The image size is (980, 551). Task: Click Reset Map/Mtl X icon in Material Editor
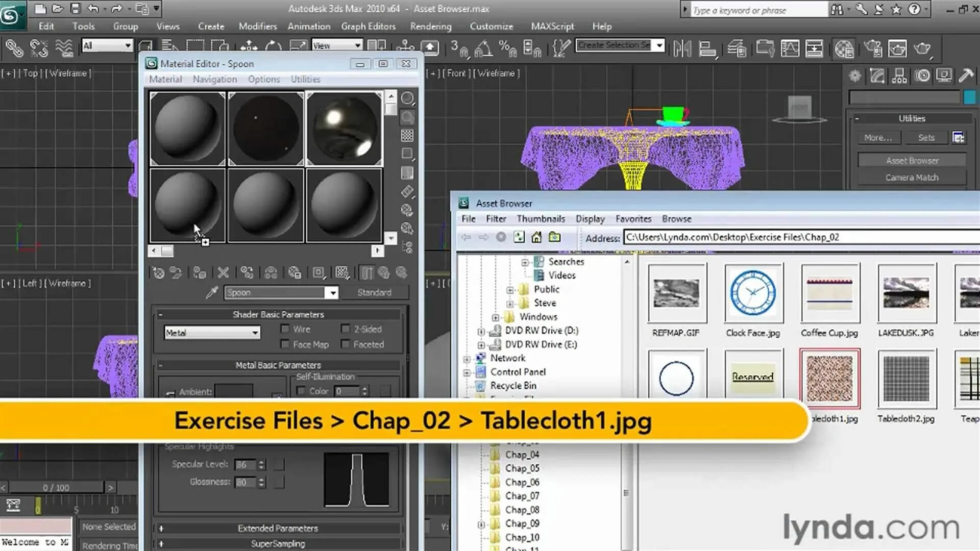(223, 273)
